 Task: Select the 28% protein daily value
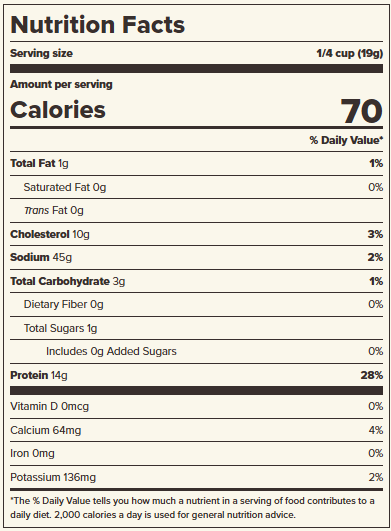[372, 375]
